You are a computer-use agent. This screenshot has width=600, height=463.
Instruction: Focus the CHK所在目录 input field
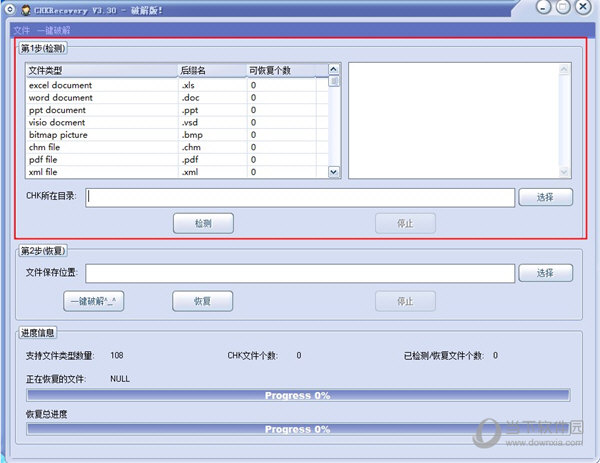click(300, 197)
